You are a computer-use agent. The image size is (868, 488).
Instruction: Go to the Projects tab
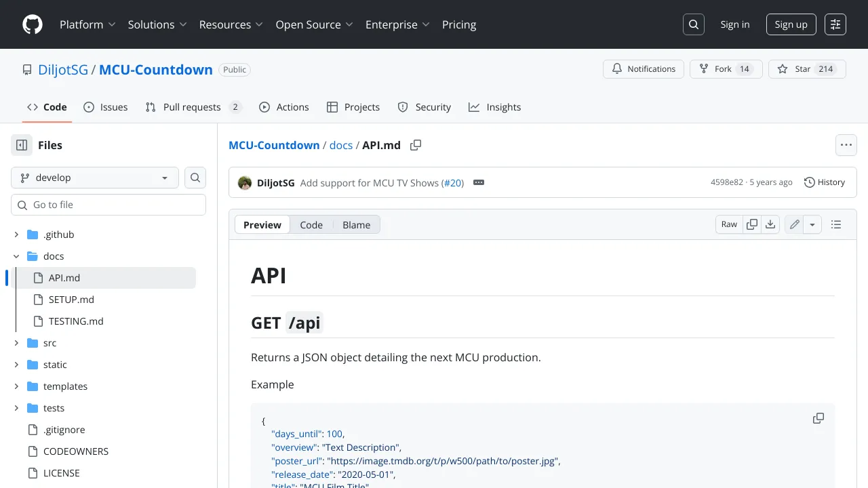pyautogui.click(x=353, y=107)
